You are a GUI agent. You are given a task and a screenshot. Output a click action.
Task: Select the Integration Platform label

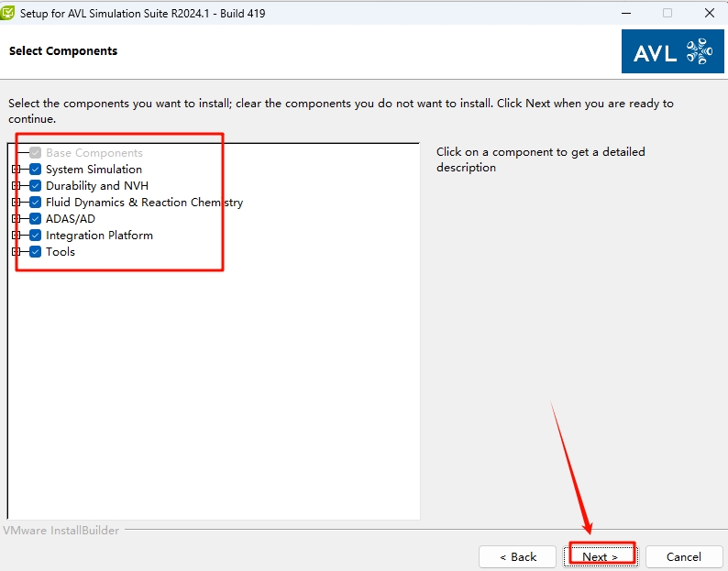(99, 236)
